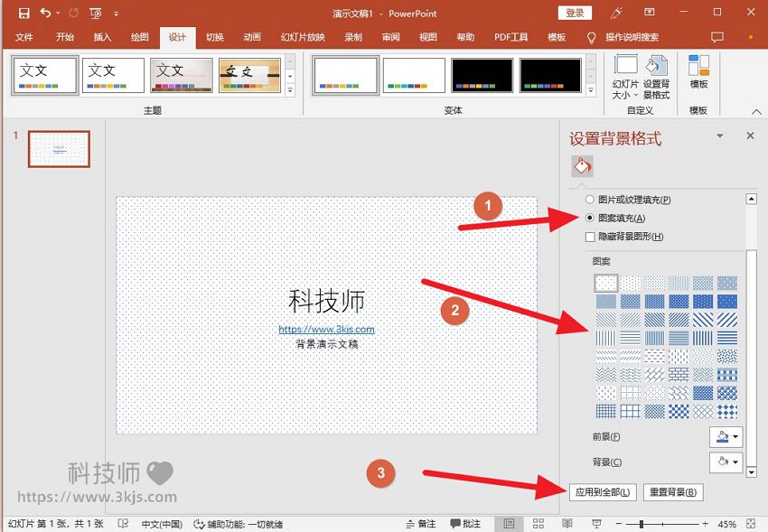Pick the horizontal brick pattern swatch
The image size is (768, 532).
pyautogui.click(x=679, y=375)
